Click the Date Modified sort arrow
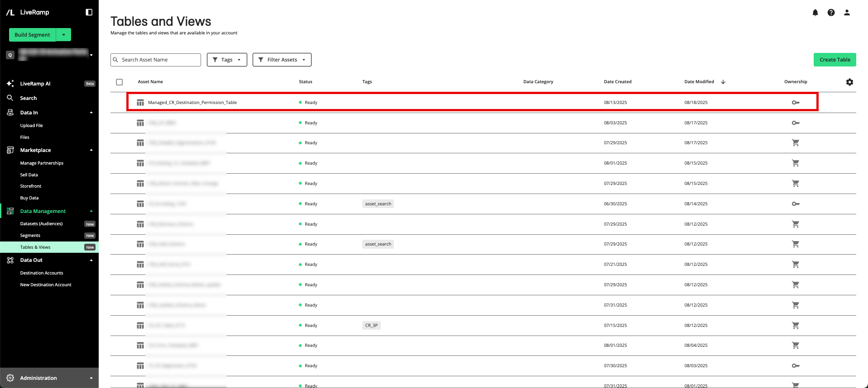This screenshot has height=388, width=868. (x=723, y=82)
